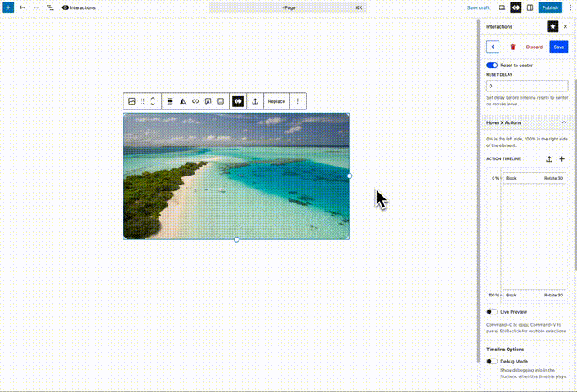Click the Discard link

click(x=534, y=47)
